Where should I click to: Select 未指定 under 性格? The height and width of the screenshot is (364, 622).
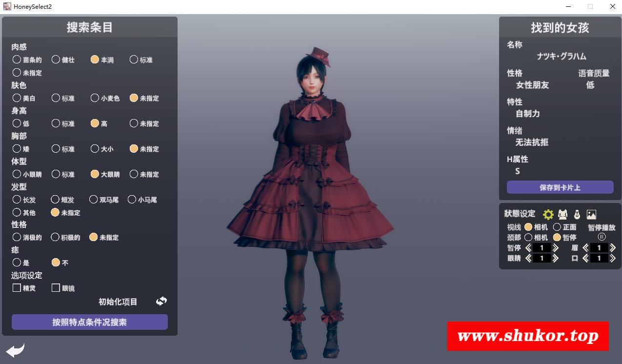[x=94, y=237]
